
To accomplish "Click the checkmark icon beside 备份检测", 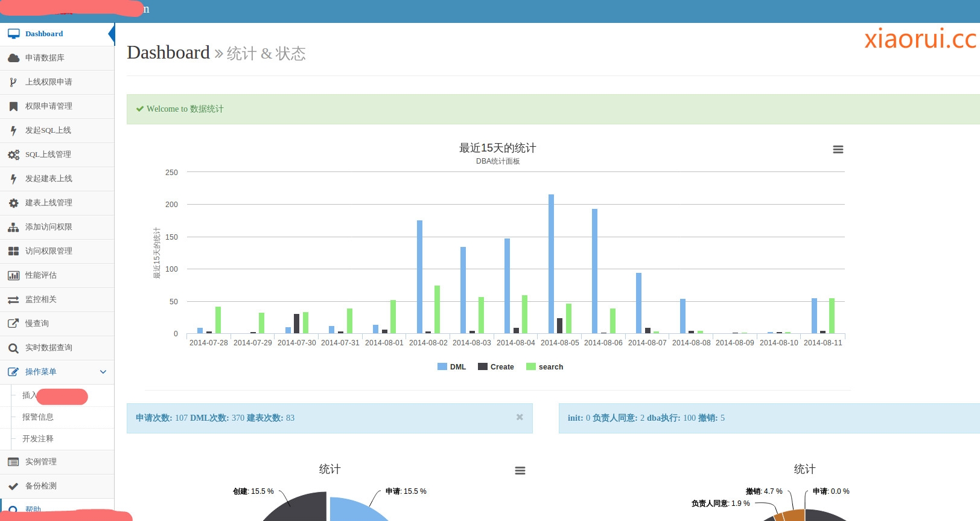I will pos(13,486).
